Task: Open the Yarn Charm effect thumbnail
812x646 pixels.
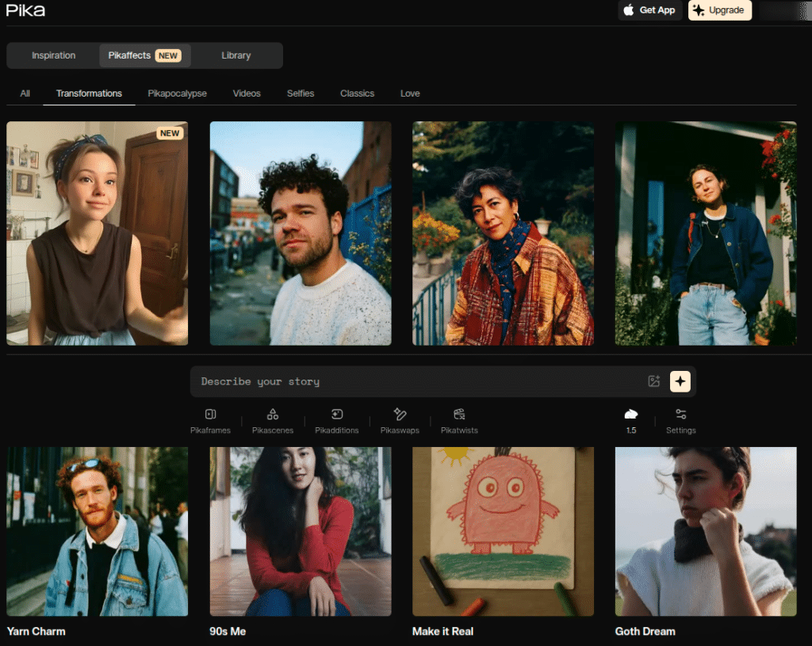Action: [x=97, y=531]
